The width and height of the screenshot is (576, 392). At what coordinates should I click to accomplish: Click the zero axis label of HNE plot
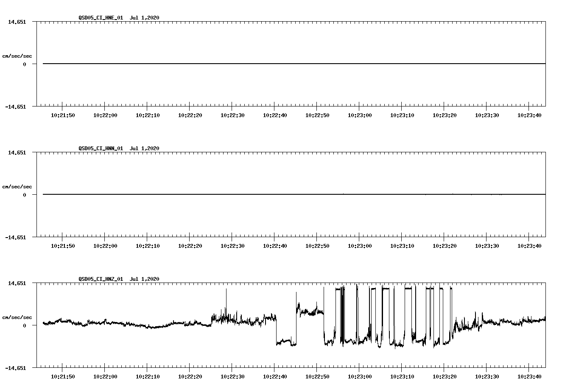(x=25, y=64)
